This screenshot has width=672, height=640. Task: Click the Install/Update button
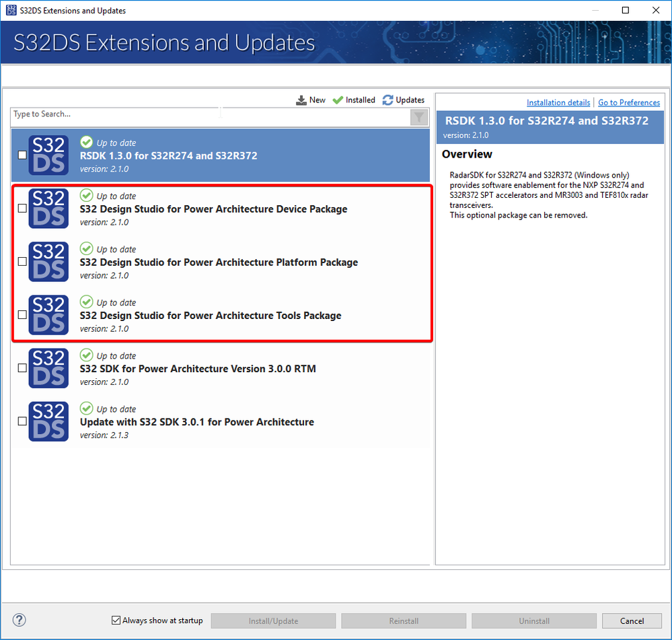(x=273, y=620)
